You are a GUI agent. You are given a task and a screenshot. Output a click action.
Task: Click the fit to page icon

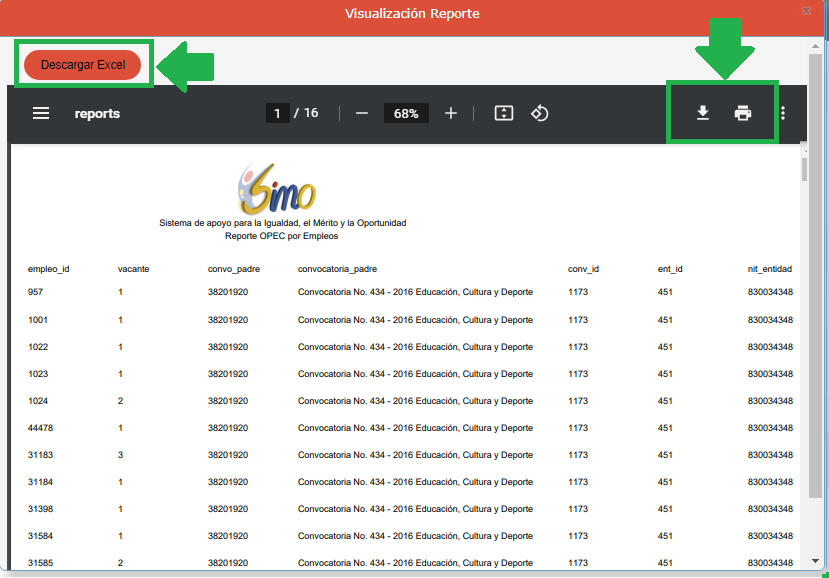[x=504, y=113]
